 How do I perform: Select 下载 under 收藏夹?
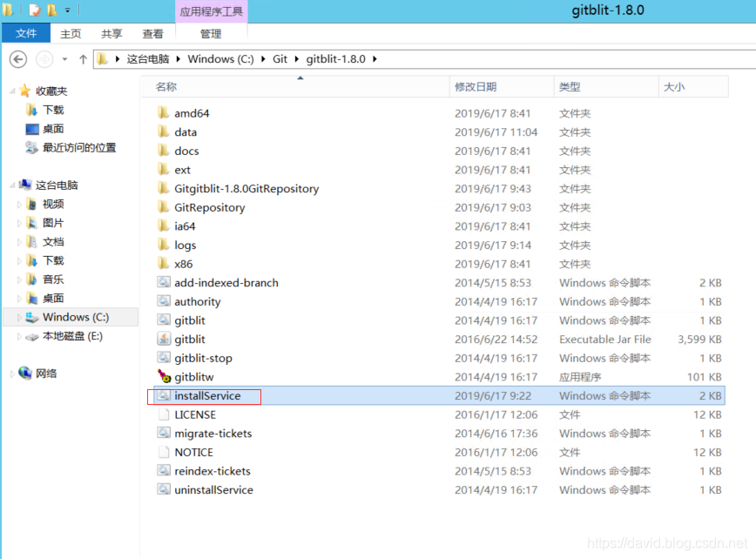click(x=53, y=110)
